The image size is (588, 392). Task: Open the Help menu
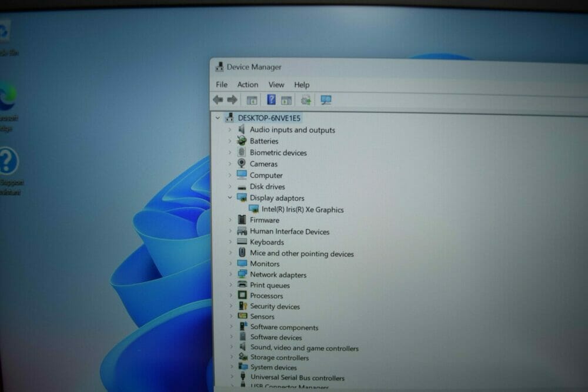(302, 85)
